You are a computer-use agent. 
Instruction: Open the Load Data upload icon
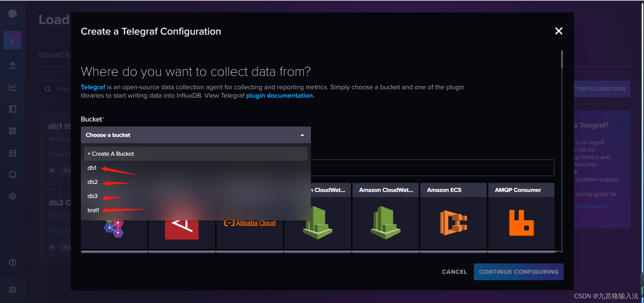(x=12, y=65)
